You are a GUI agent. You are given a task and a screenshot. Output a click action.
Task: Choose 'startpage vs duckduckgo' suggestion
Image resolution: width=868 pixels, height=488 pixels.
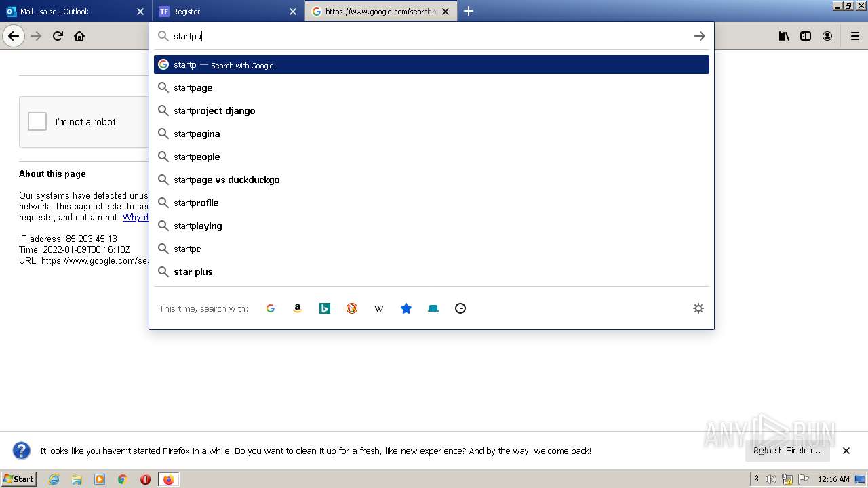431,180
